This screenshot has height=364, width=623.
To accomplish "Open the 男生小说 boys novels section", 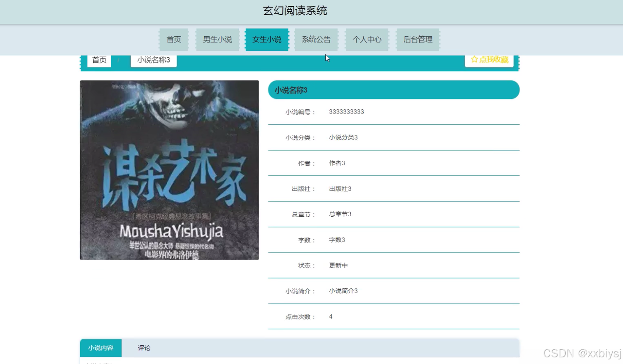I will coord(217,39).
